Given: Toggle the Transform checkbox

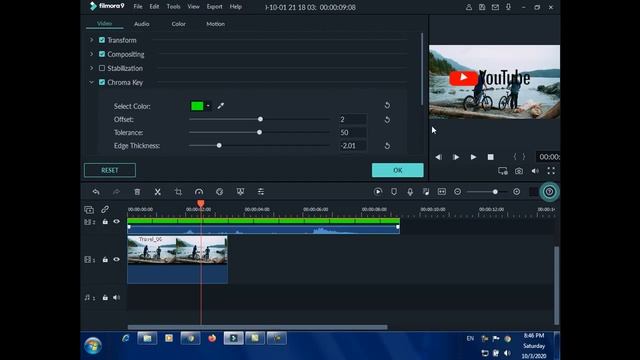Looking at the screenshot, I should pyautogui.click(x=102, y=40).
